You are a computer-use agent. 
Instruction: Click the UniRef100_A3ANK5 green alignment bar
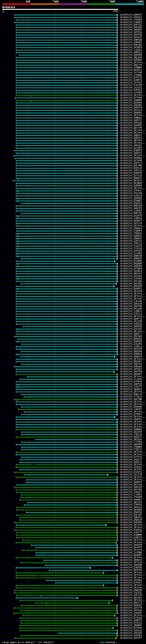click(x=67, y=100)
